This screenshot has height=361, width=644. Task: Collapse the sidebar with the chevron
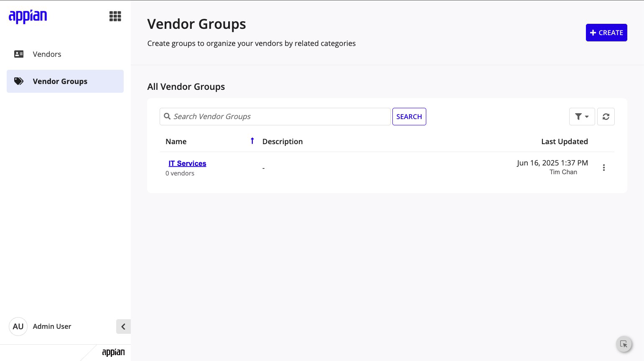[123, 326]
